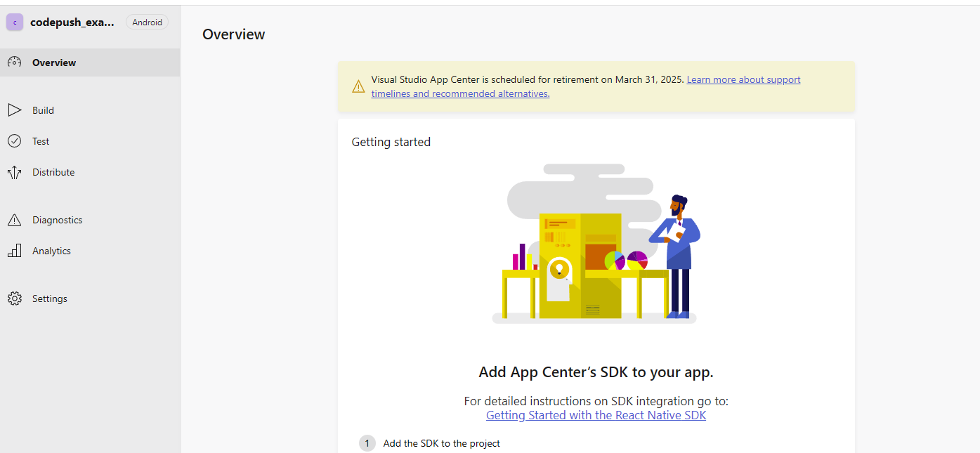Open the Distribute section
980x453 pixels.
(90, 172)
